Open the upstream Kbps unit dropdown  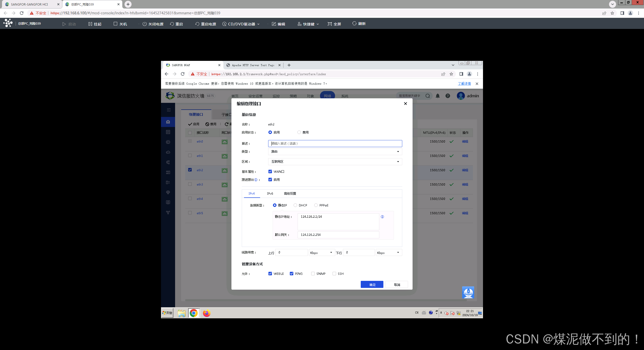pos(321,253)
